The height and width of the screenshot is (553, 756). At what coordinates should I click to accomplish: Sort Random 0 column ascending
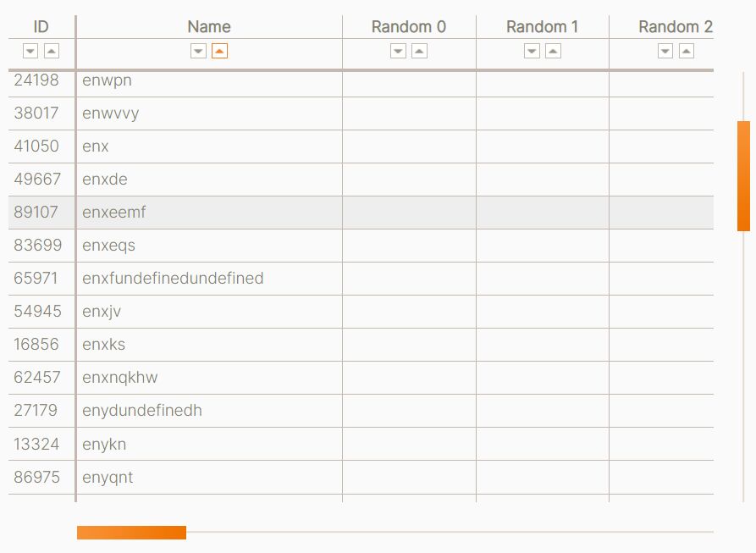point(419,51)
